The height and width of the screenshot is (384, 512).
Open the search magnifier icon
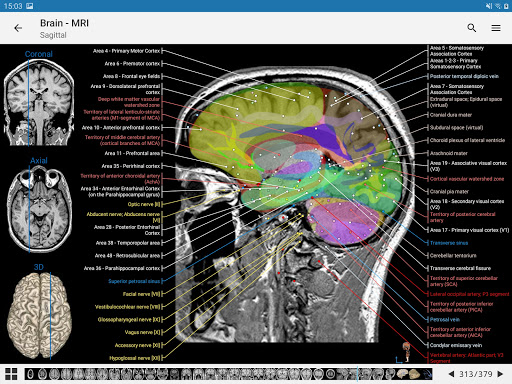(471, 28)
